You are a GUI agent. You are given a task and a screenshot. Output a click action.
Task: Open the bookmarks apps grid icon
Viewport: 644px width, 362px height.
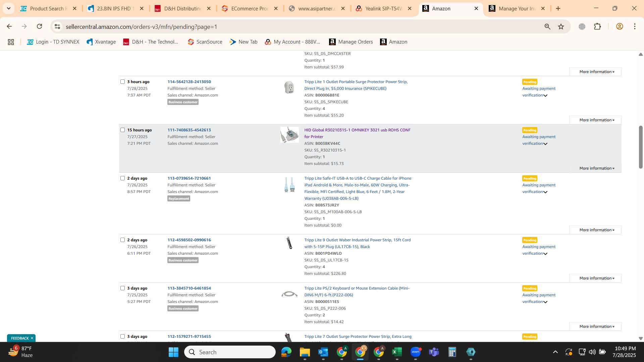click(11, 42)
